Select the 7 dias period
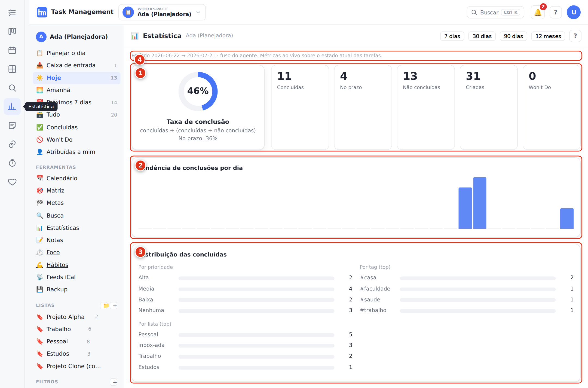This screenshot has height=388, width=588. (x=452, y=36)
